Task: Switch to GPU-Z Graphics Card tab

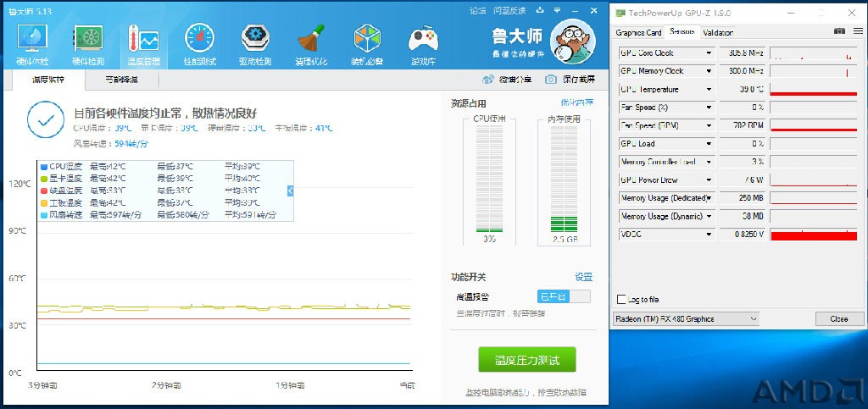Action: (638, 33)
